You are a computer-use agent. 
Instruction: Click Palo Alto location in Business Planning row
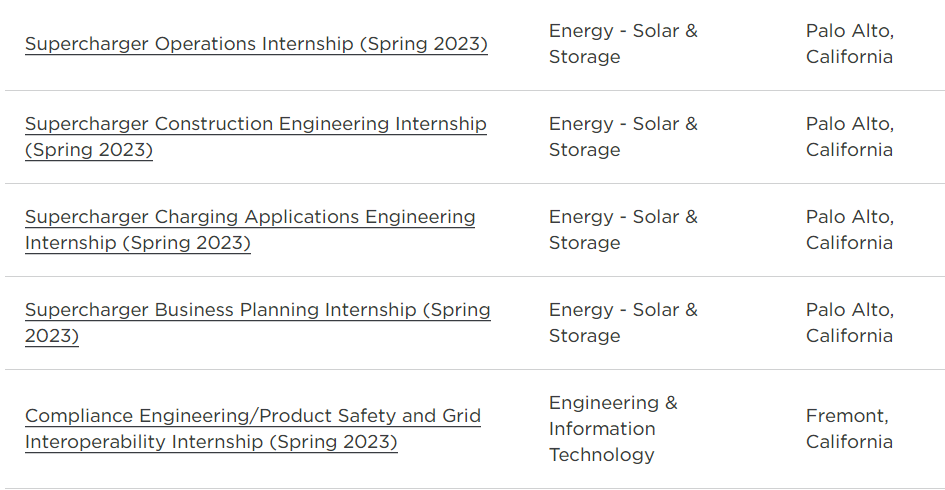tap(850, 322)
